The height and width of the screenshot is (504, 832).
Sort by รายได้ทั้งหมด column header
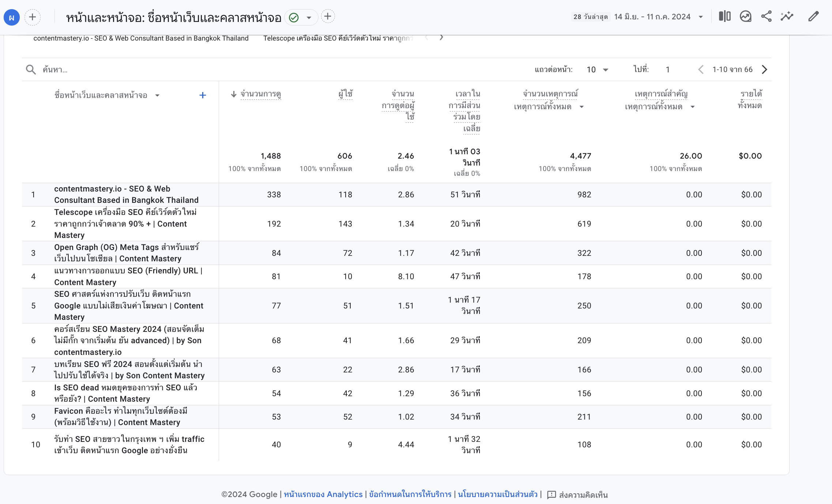(750, 100)
